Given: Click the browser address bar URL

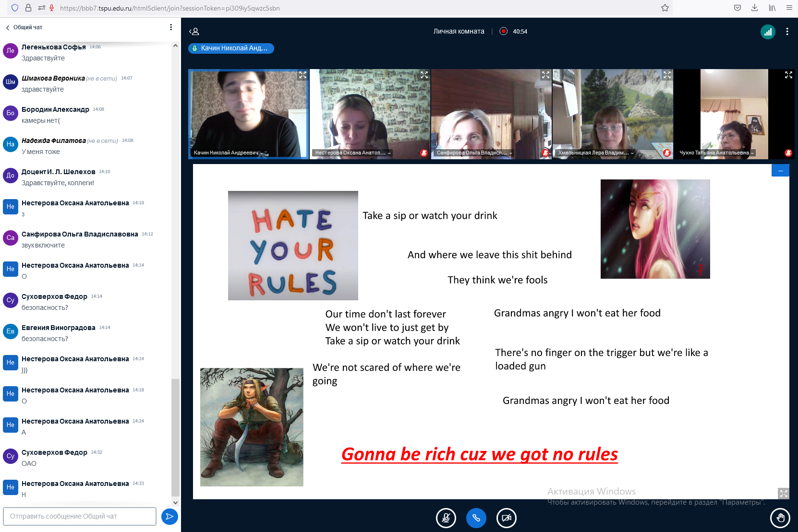Looking at the screenshot, I should [x=169, y=8].
